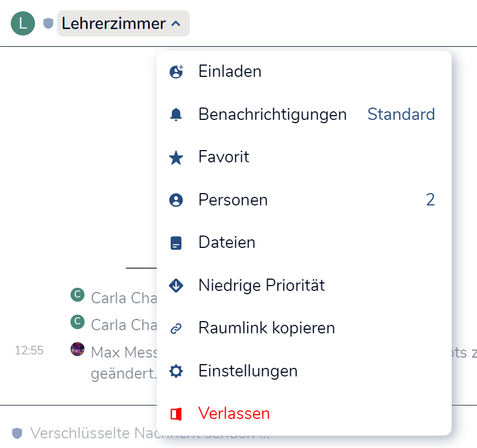Click the Dateien file icon
Image resolution: width=477 pixels, height=448 pixels.
point(176,243)
